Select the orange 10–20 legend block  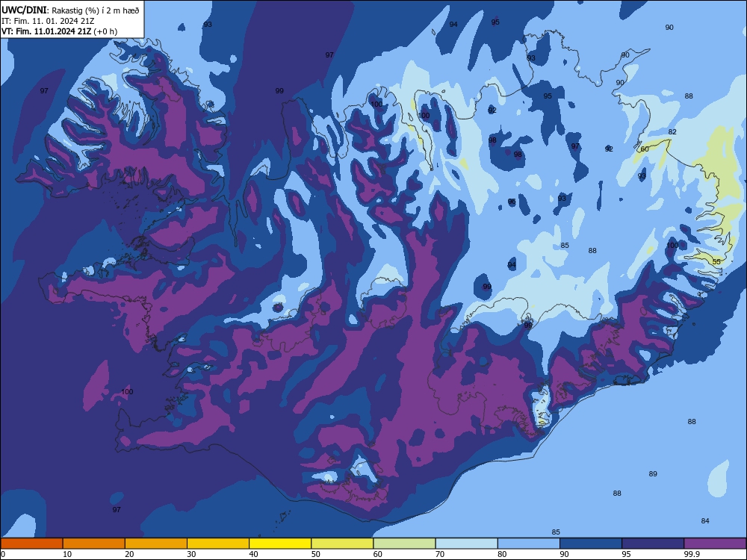point(94,544)
